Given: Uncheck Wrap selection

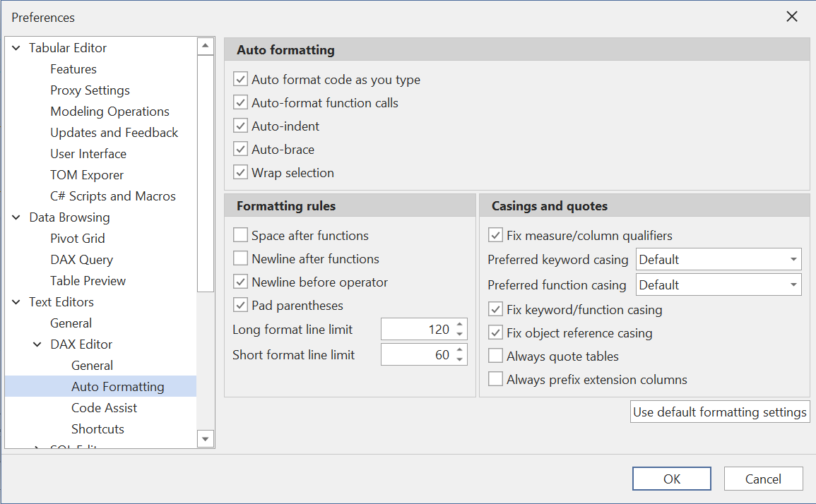Looking at the screenshot, I should 240,172.
